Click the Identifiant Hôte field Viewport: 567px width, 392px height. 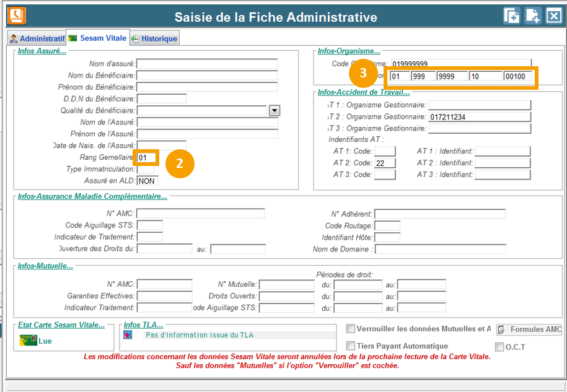click(x=387, y=237)
